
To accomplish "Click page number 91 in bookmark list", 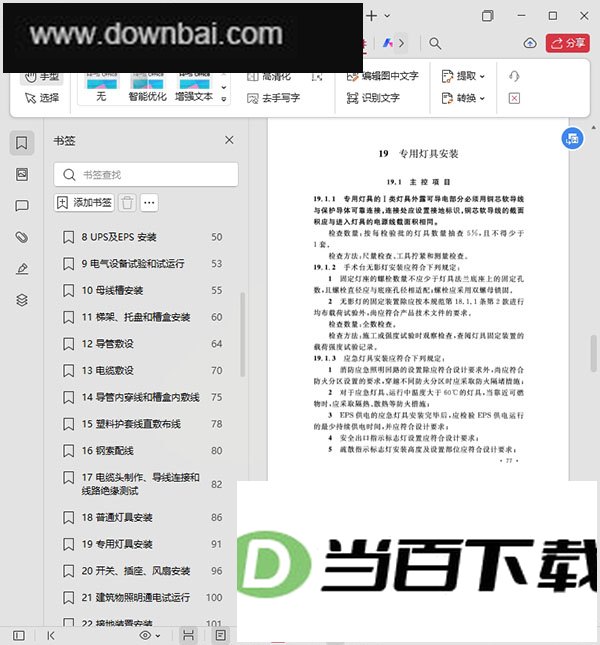I will click(216, 544).
